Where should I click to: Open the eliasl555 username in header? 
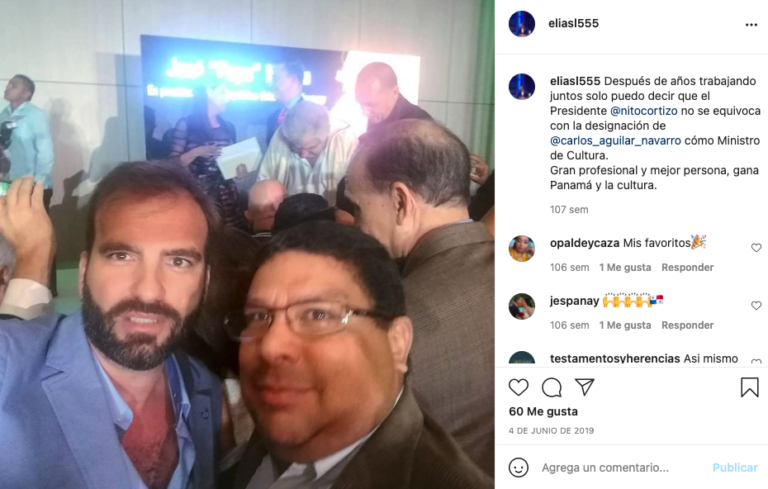pyautogui.click(x=574, y=24)
